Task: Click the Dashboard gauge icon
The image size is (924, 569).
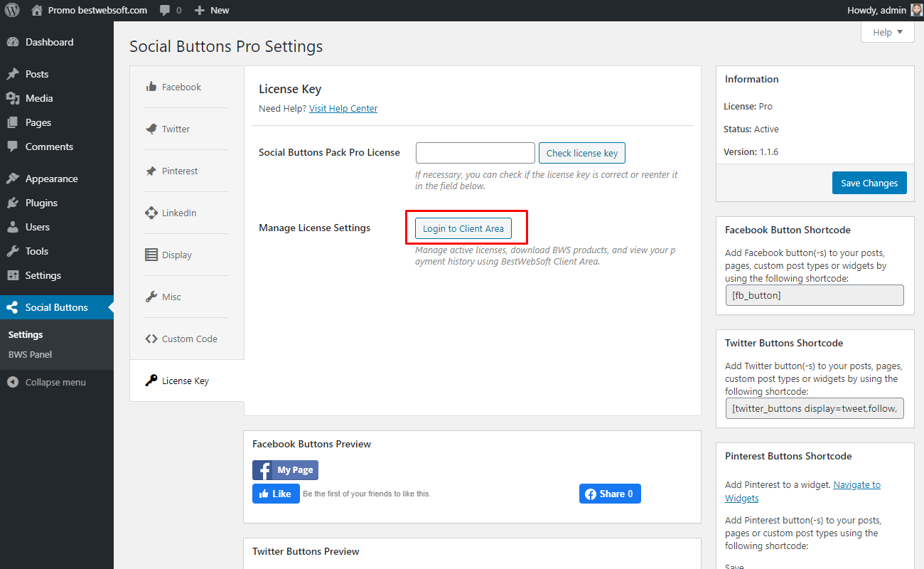Action: click(13, 42)
